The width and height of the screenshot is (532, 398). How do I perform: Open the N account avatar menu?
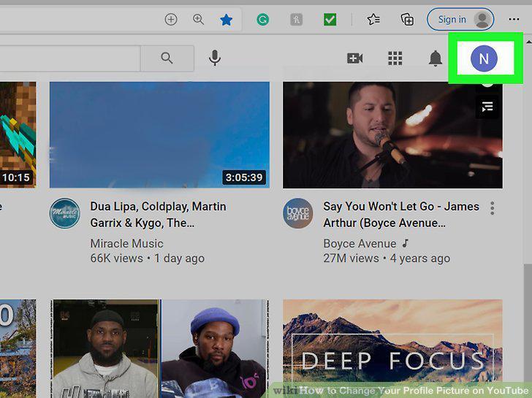[x=484, y=58]
